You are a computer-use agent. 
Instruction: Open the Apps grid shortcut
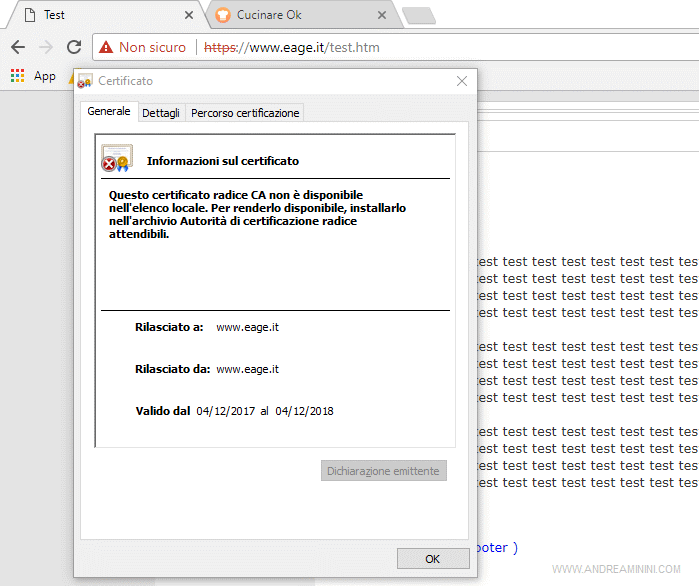click(17, 75)
